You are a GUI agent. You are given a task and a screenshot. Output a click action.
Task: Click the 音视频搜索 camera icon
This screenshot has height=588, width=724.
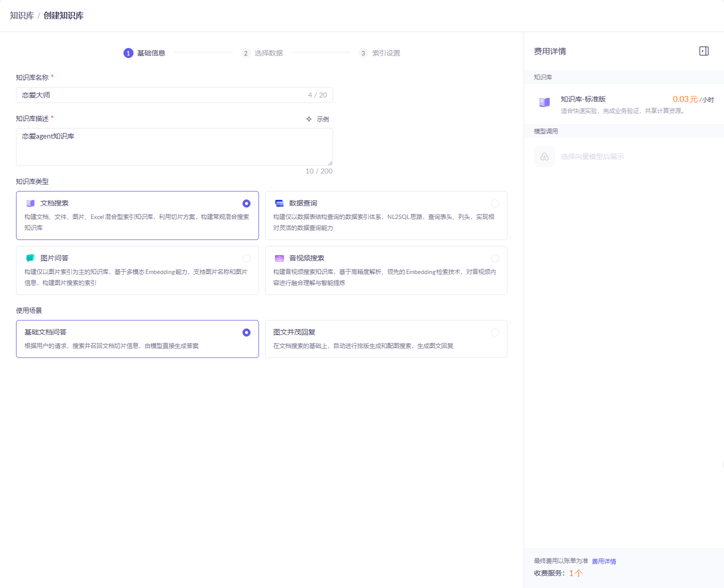click(x=279, y=258)
